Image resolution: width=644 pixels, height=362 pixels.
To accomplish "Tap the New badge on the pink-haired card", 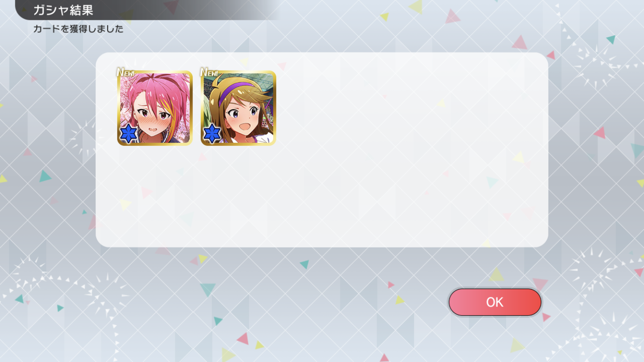I will pyautogui.click(x=126, y=72).
